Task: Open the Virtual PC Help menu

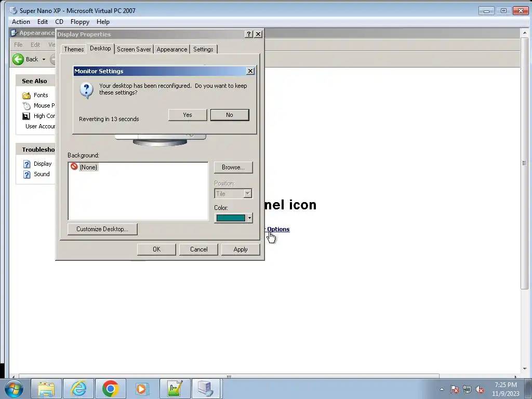Action: point(103,22)
